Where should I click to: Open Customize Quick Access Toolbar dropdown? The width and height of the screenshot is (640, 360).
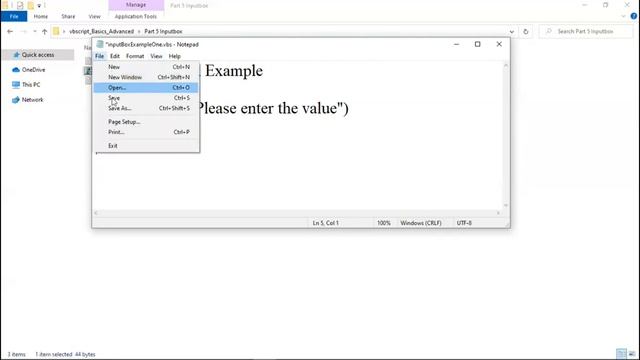pos(39,6)
